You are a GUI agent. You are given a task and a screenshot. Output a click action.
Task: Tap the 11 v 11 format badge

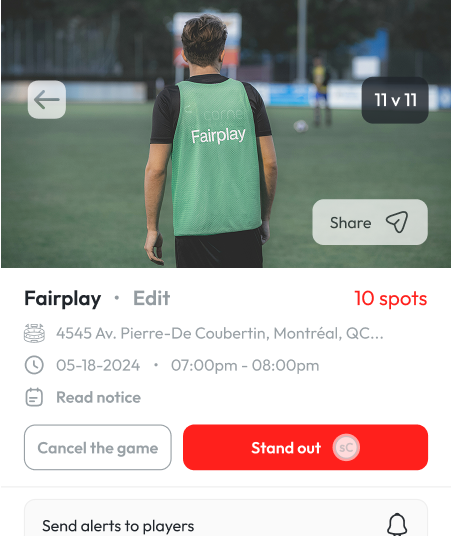click(395, 100)
